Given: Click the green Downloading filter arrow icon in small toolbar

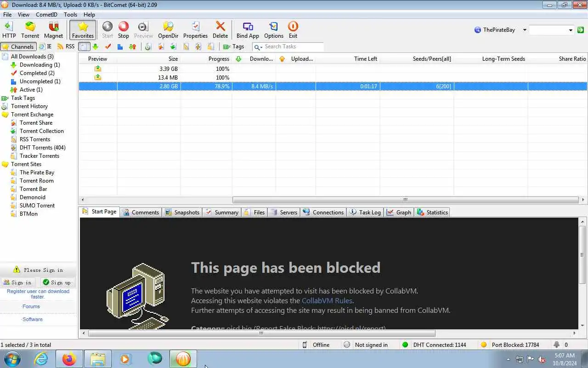Looking at the screenshot, I should point(96,46).
